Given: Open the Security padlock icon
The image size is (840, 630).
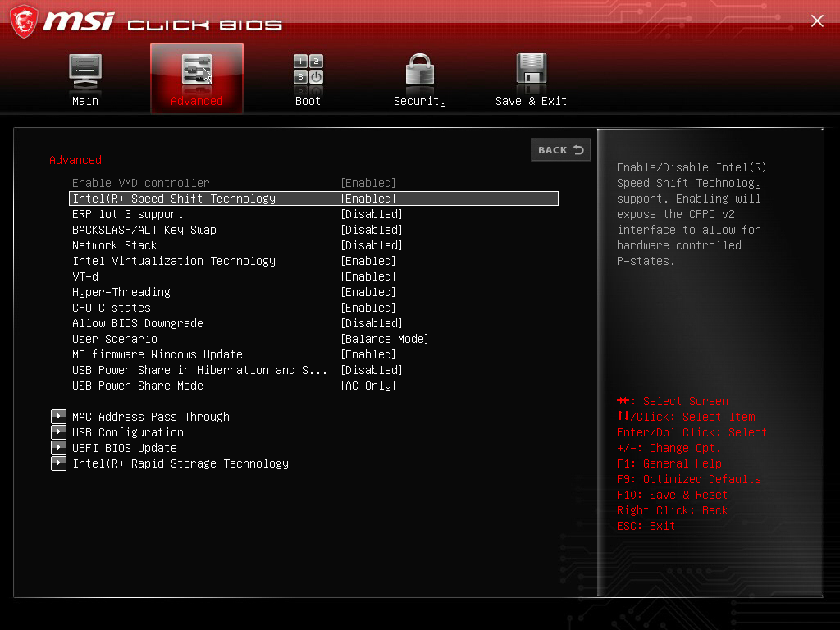Looking at the screenshot, I should coord(419,70).
